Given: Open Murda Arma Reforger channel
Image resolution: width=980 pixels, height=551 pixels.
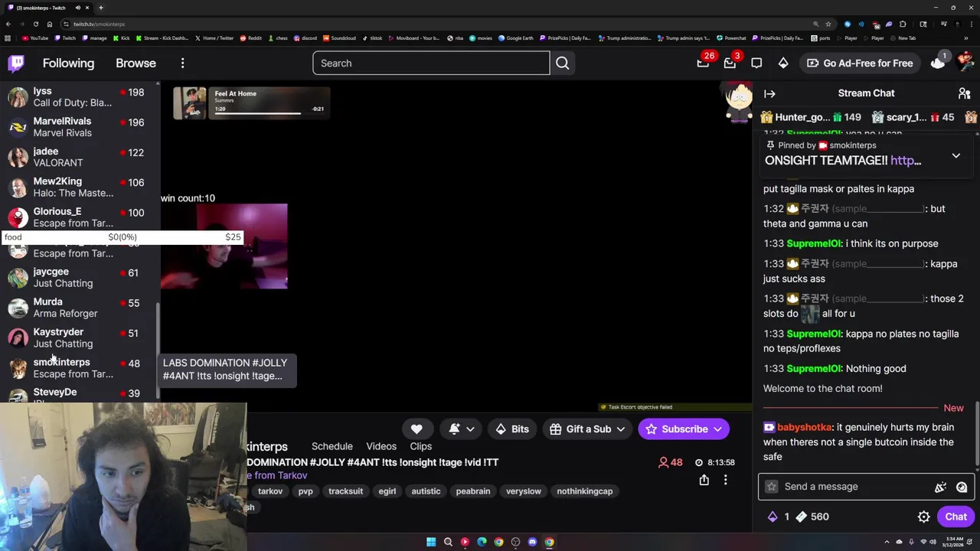Looking at the screenshot, I should point(80,308).
